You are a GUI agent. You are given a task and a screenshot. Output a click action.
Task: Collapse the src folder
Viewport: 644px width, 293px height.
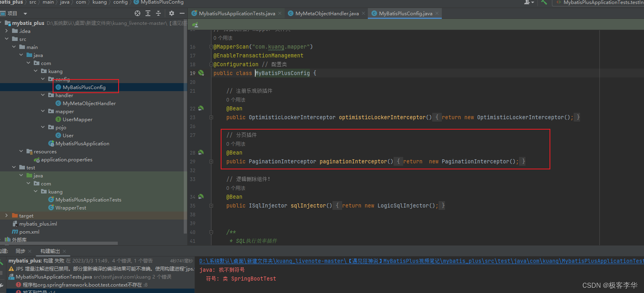click(6, 39)
